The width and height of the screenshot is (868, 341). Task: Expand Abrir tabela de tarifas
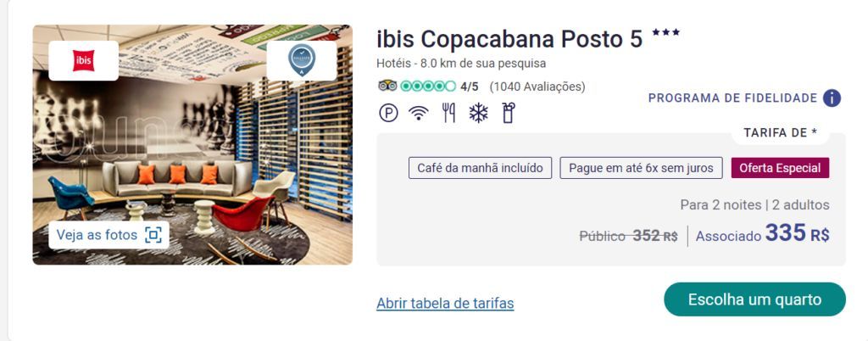click(x=445, y=304)
